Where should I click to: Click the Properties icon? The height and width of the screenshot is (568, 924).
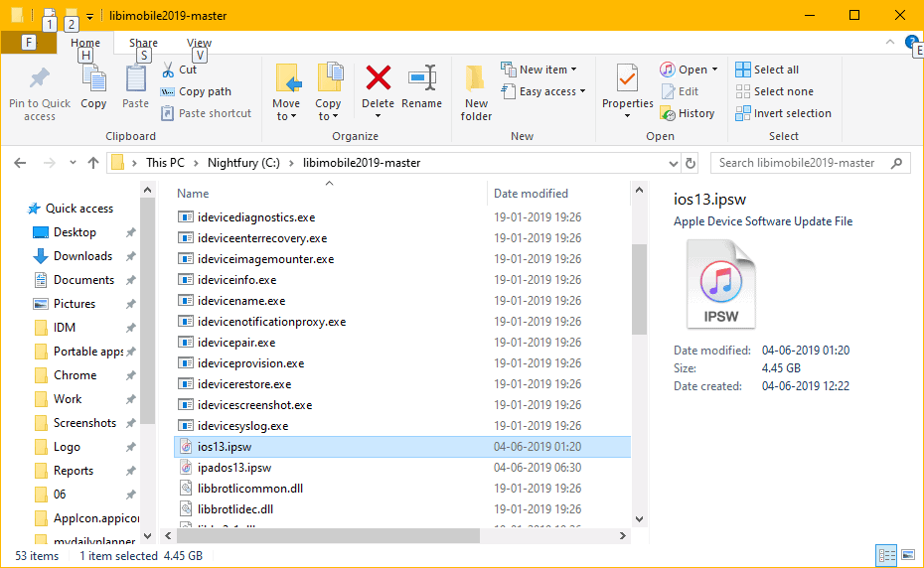(628, 78)
